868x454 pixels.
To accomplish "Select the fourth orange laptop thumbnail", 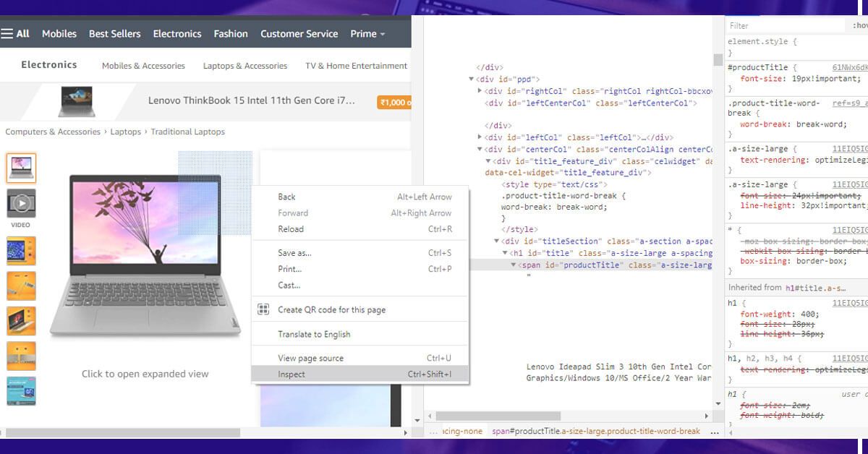I will coord(21,286).
